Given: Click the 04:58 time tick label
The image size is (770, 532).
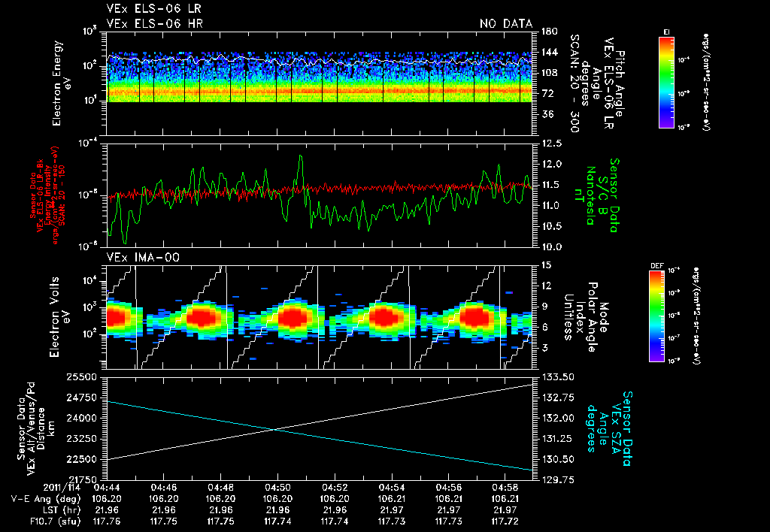Looking at the screenshot, I should [505, 488].
